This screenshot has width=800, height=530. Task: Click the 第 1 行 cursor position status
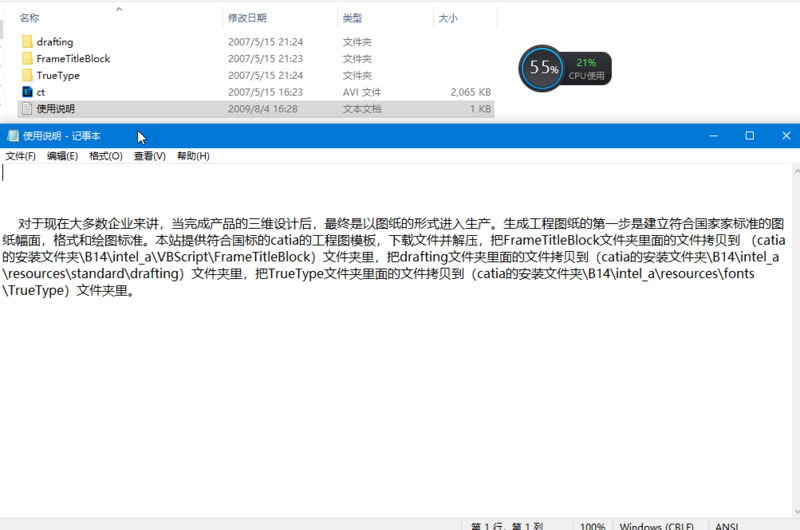coord(507,525)
